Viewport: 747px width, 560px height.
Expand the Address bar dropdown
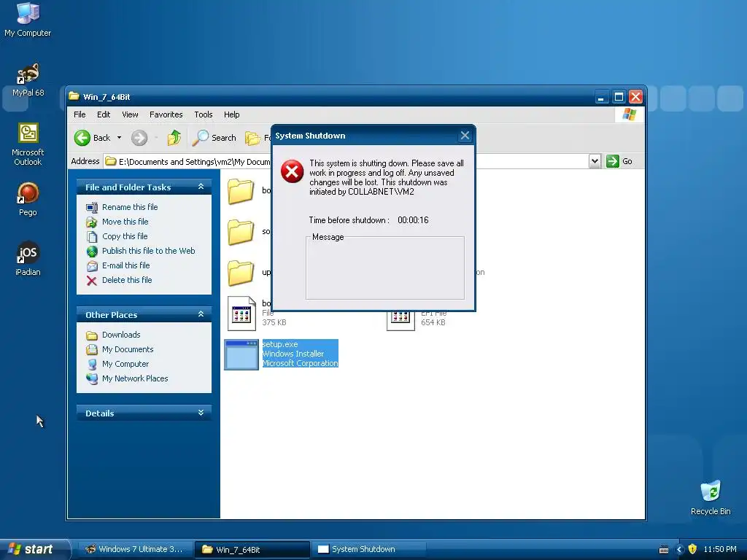pyautogui.click(x=594, y=161)
